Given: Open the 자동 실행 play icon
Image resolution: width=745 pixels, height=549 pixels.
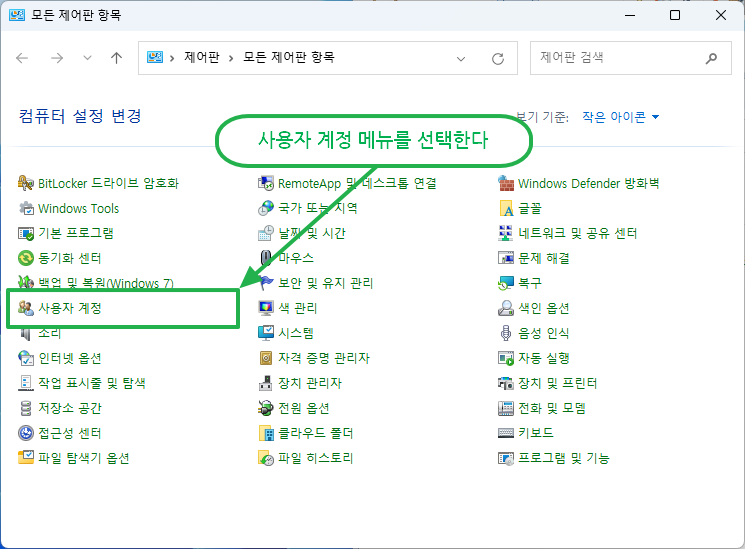Looking at the screenshot, I should pos(506,358).
